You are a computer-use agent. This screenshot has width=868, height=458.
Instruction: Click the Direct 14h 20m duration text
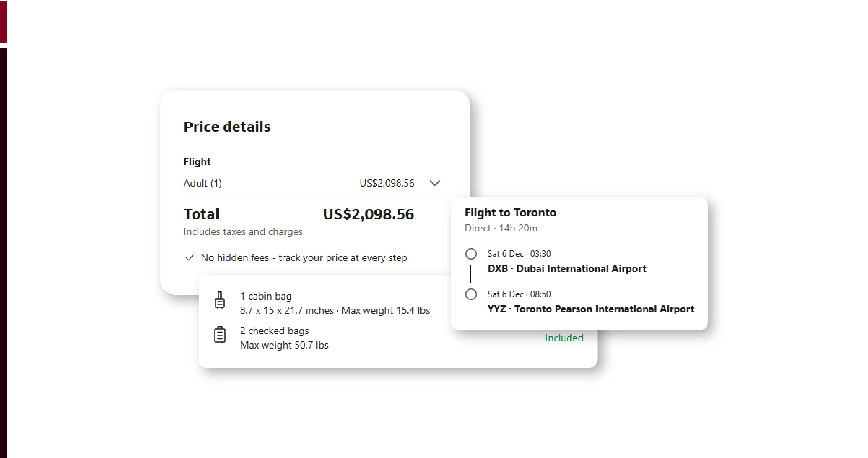[501, 228]
